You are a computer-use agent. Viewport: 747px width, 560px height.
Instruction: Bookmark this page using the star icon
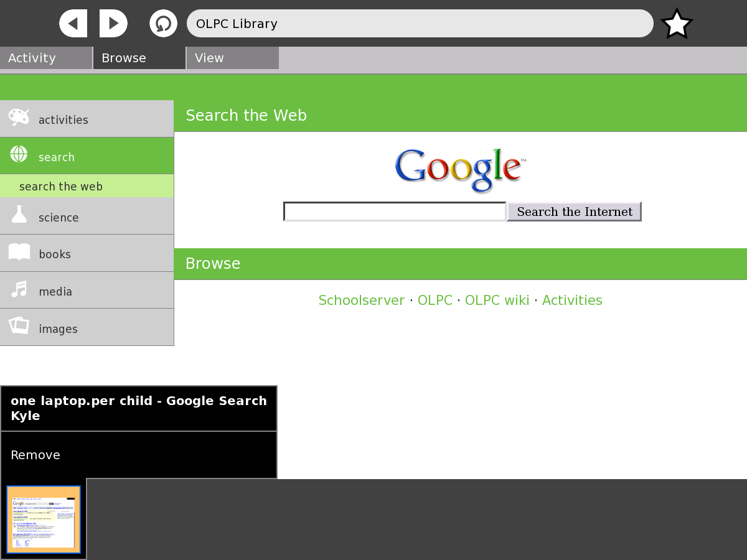677,24
